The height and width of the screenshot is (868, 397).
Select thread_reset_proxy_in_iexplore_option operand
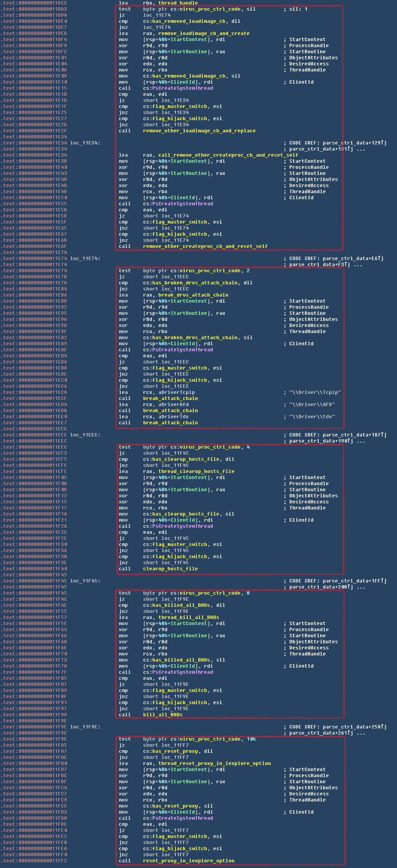click(214, 763)
